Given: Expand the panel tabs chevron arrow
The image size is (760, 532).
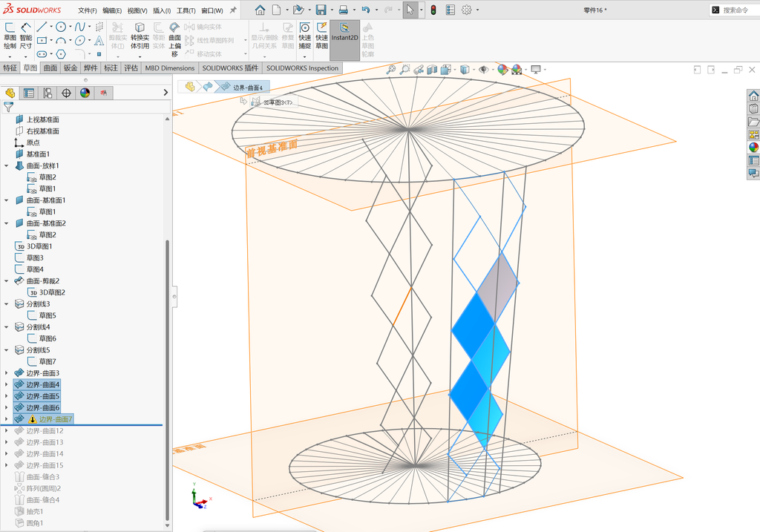Looking at the screenshot, I should [x=166, y=93].
